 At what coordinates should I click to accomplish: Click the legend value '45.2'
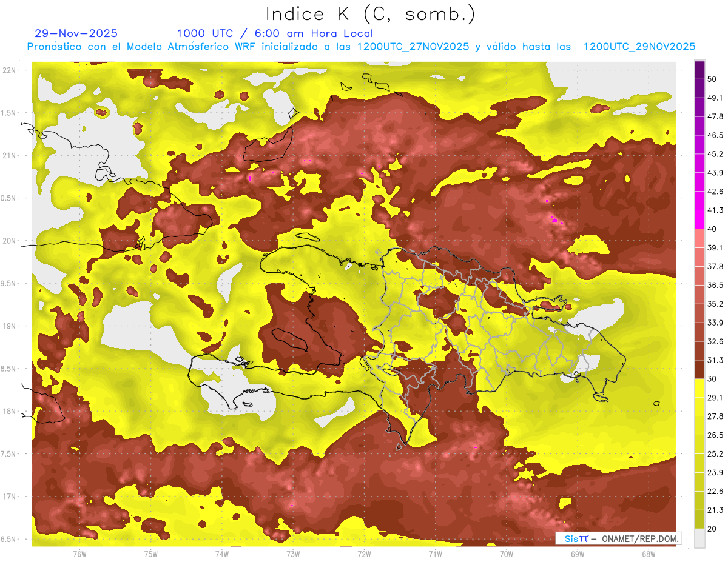pos(715,155)
